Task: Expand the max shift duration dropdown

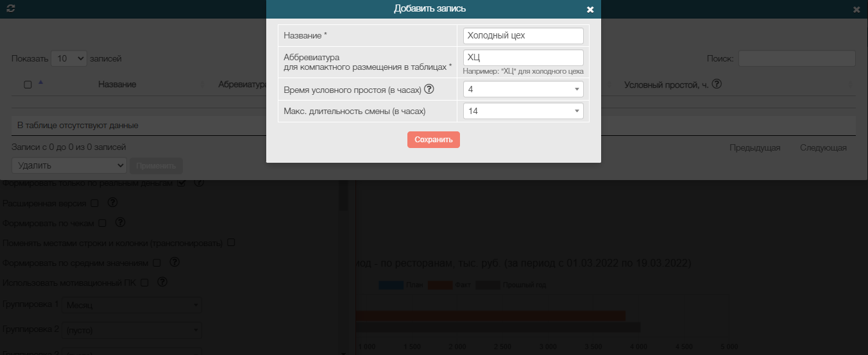Action: 523,111
